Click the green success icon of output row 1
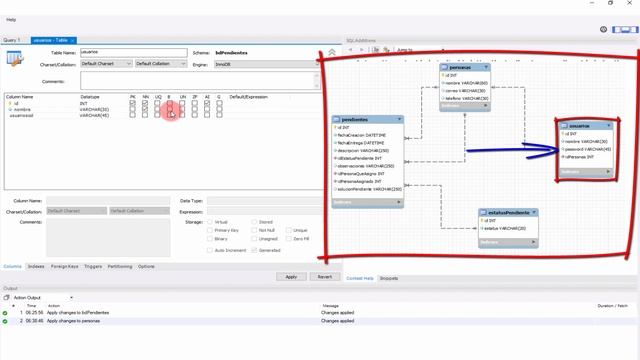 [x=5, y=313]
